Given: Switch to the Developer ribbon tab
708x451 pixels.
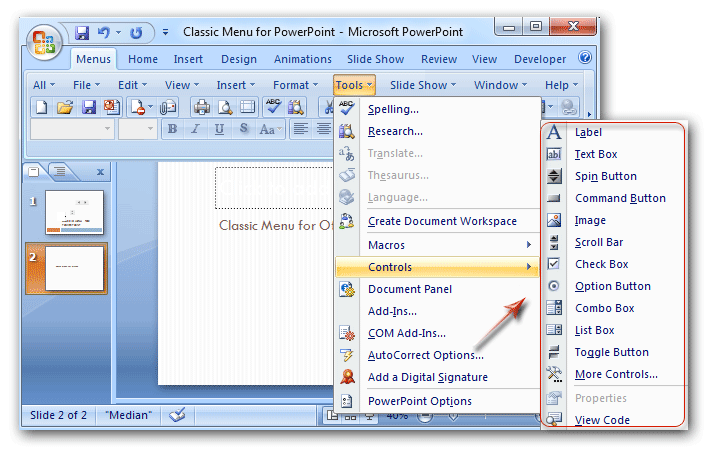Looking at the screenshot, I should click(540, 59).
